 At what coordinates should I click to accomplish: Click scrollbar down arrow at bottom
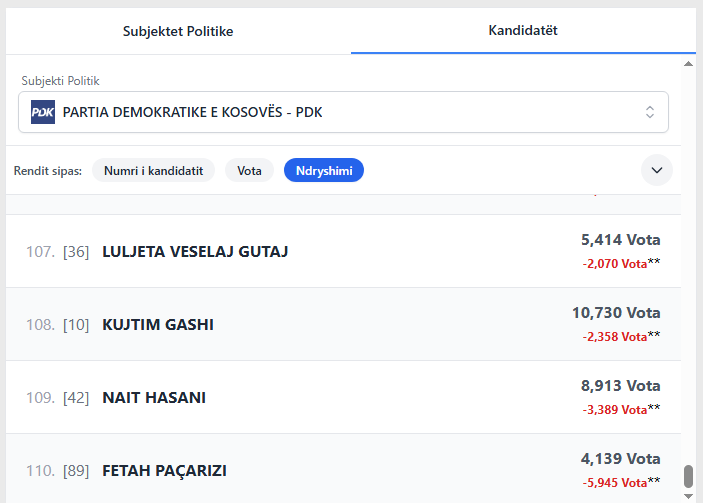(688, 494)
